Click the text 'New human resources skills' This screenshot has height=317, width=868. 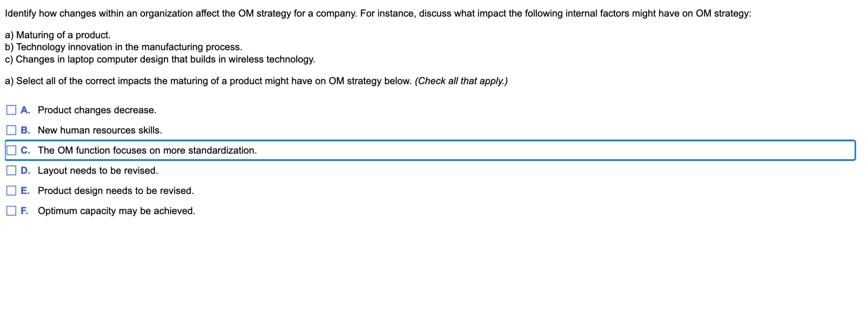point(100,130)
